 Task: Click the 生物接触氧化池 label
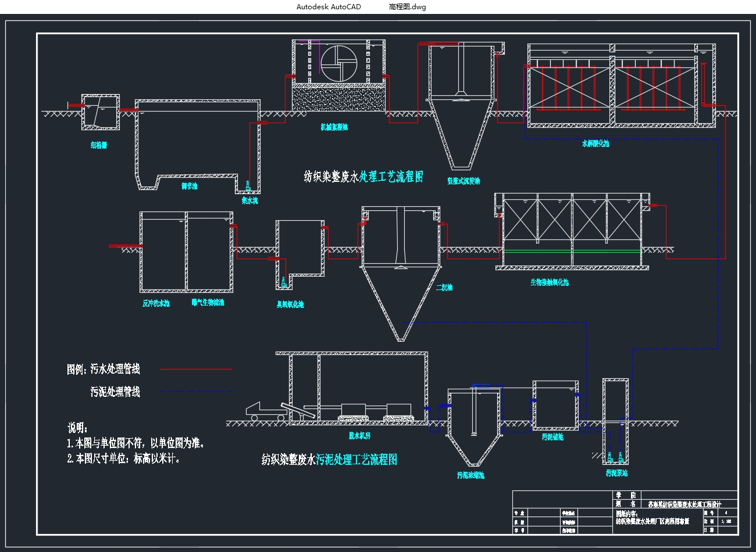[549, 282]
